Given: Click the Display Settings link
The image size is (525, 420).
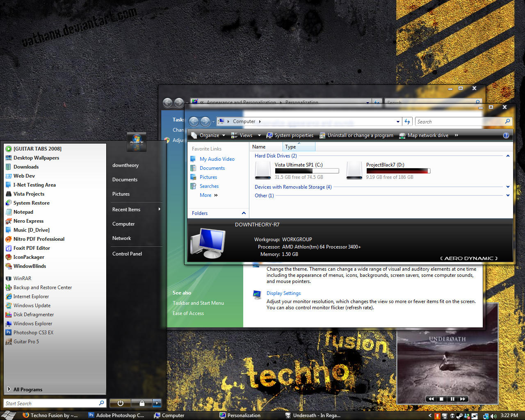Looking at the screenshot, I should [x=283, y=293].
